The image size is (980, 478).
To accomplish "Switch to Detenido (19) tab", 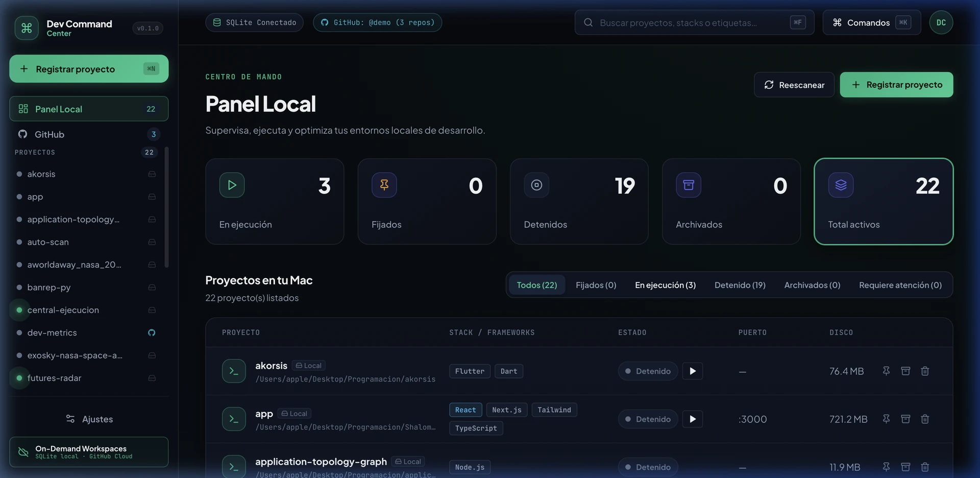I will tap(740, 285).
